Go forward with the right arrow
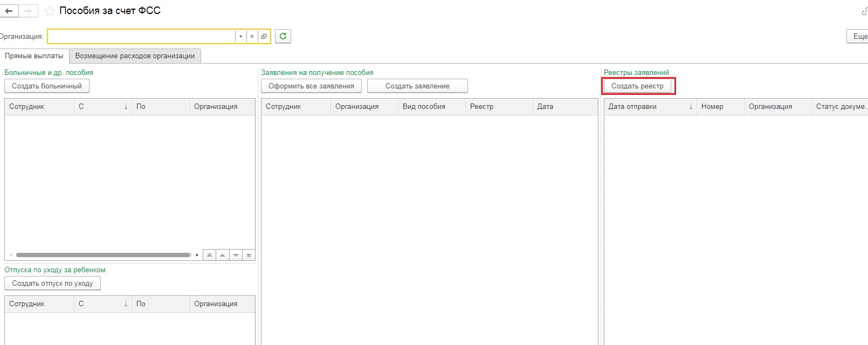The image size is (868, 345). pyautogui.click(x=28, y=11)
